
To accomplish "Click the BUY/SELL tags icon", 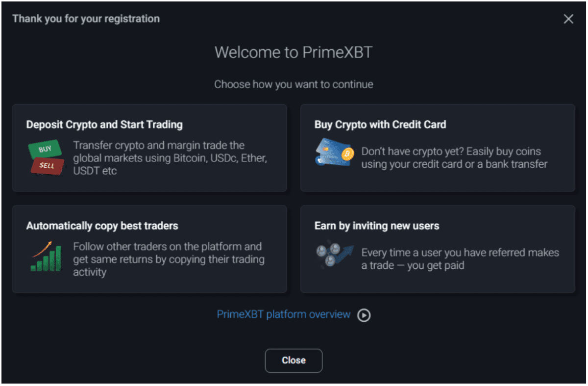I will (46, 158).
